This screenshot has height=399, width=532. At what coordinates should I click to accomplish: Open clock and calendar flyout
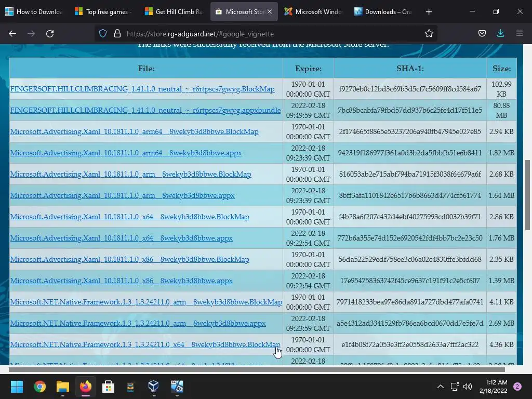tap(494, 387)
